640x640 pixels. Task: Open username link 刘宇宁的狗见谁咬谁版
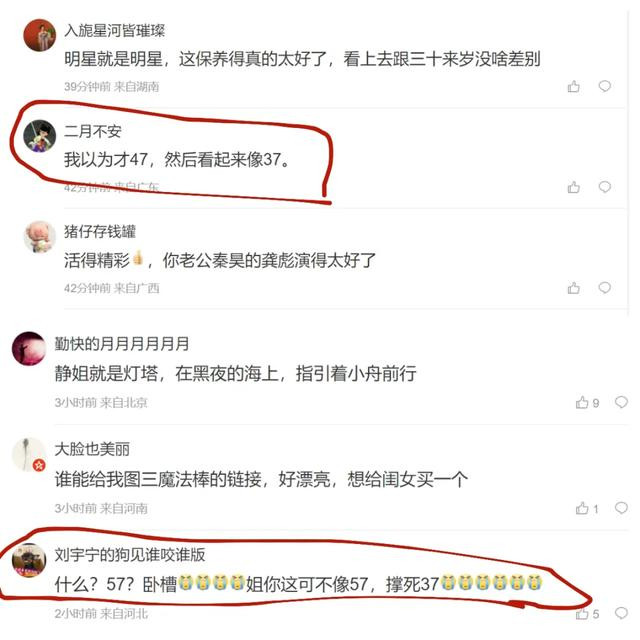130,555
